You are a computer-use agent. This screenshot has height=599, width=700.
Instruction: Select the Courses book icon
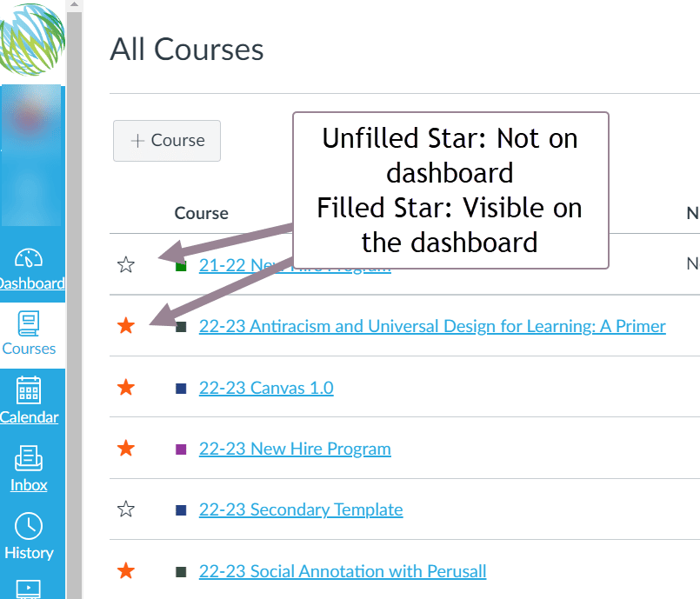pos(29,324)
